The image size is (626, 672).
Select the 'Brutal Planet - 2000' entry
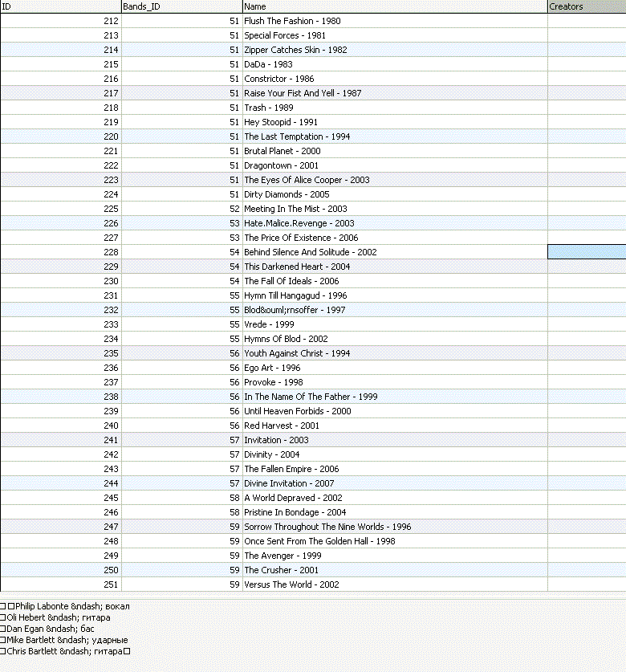point(282,151)
